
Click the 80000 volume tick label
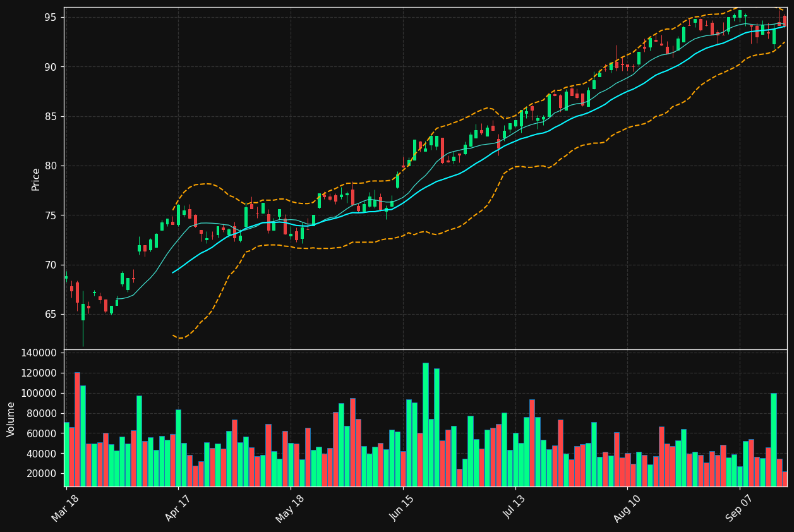[42, 414]
